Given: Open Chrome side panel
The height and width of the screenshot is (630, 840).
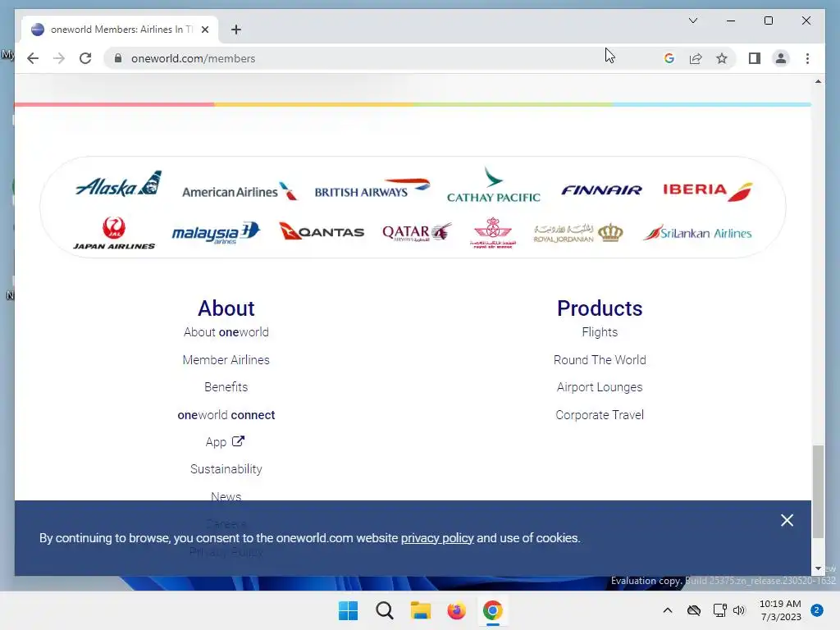Looking at the screenshot, I should tap(755, 58).
